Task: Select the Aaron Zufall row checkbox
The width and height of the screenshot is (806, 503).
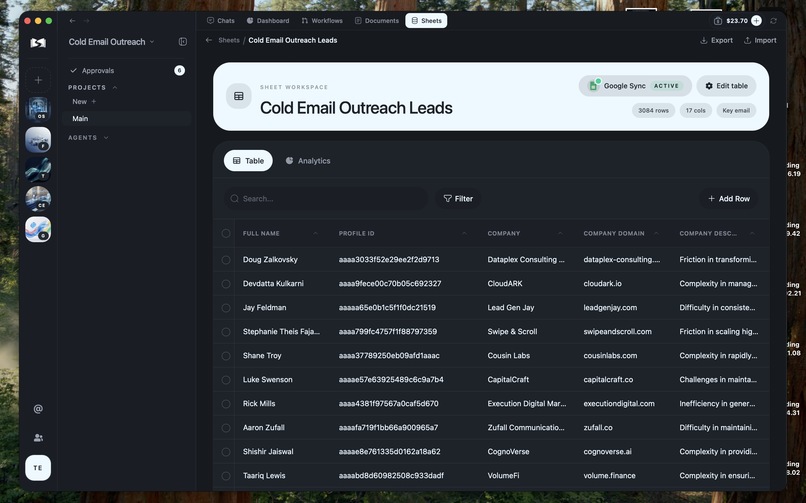Action: 226,428
